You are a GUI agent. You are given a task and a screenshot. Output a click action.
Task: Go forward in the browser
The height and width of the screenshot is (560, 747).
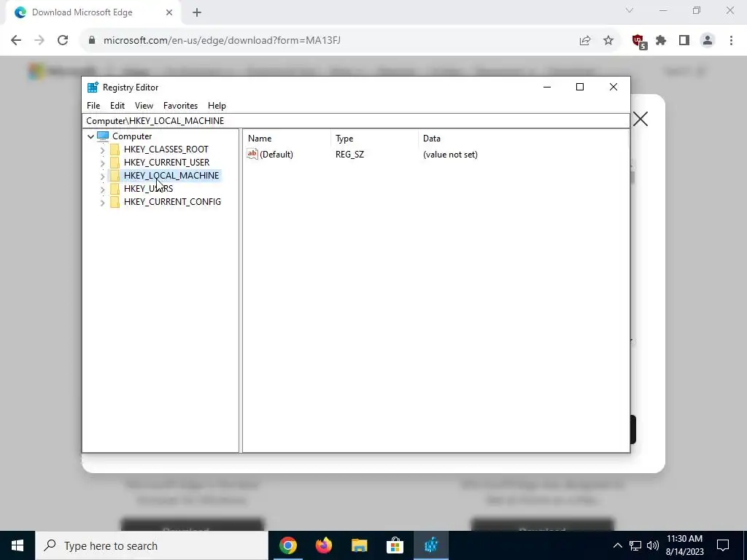pos(39,41)
